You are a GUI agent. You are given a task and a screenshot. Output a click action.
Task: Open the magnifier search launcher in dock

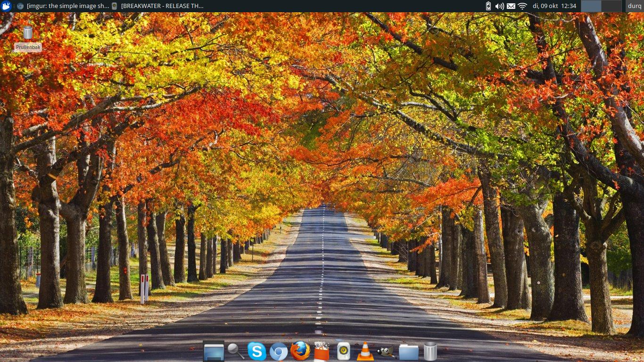coord(235,351)
